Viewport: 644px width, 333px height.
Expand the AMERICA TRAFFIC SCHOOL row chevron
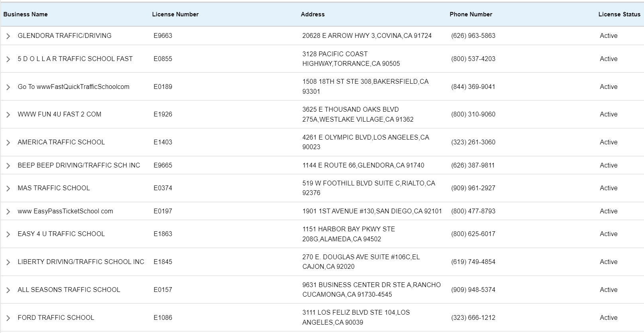pos(8,142)
